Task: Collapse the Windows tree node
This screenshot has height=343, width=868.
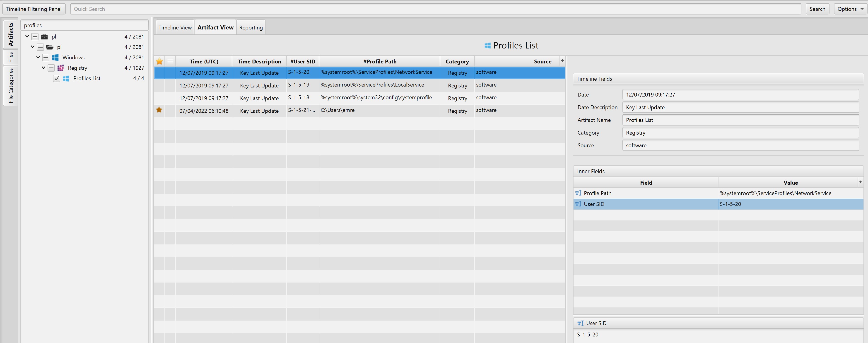Action: 38,57
